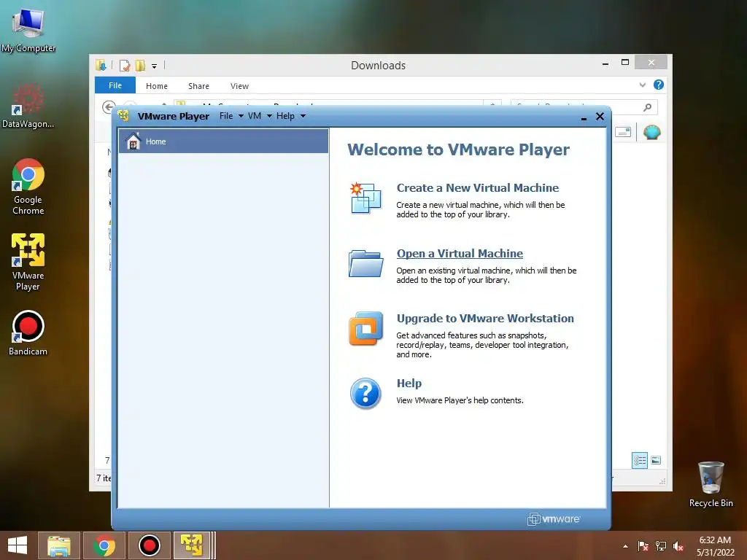Click the Downloads folder icon in title bar

click(101, 65)
